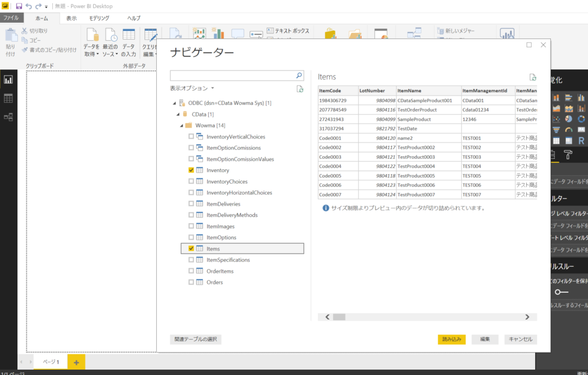
Task: Collapse the Wowma folder node
Action: point(182,125)
